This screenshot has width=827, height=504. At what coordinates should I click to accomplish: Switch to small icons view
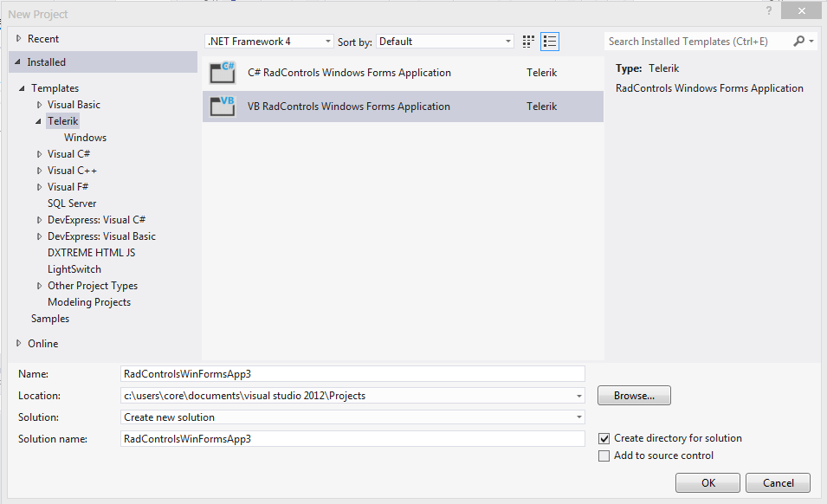click(x=530, y=42)
